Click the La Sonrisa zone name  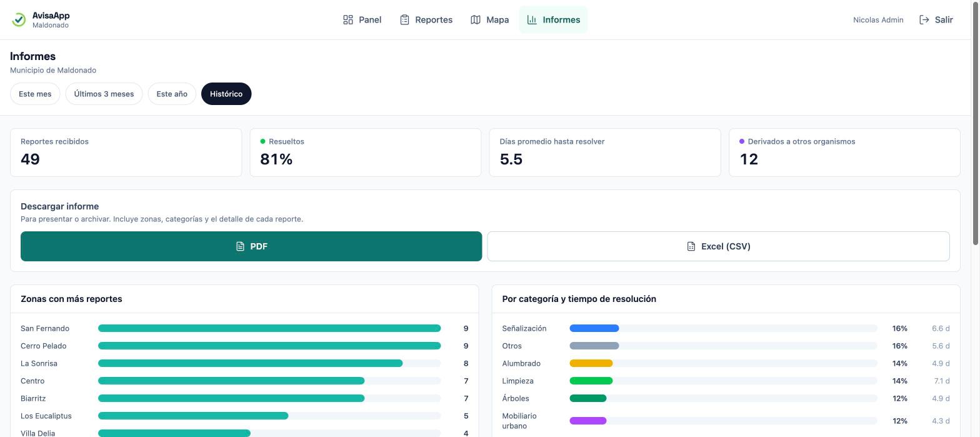(39, 363)
